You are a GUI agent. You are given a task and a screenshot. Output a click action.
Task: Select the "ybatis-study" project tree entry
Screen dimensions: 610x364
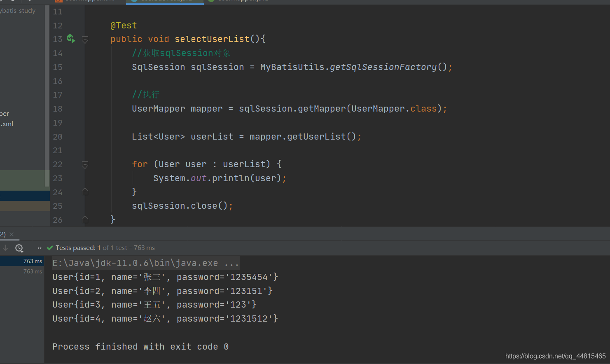[18, 11]
